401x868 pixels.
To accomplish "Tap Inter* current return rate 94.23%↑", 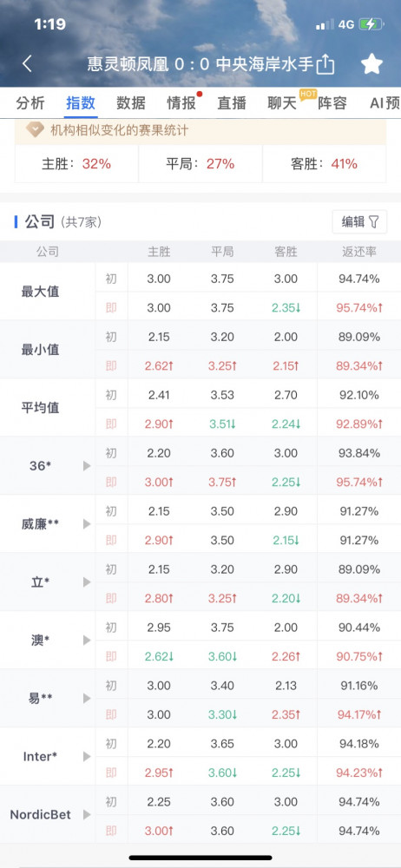I will (x=359, y=773).
